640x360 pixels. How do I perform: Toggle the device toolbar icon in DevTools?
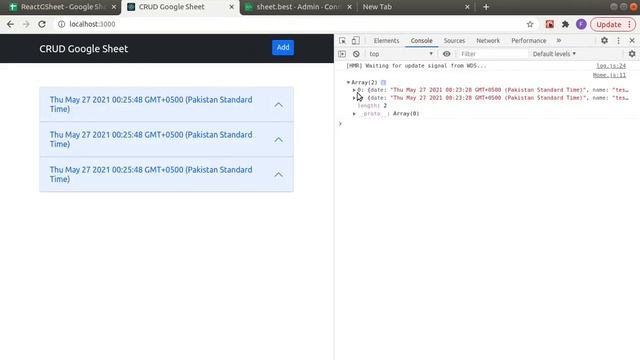click(x=356, y=40)
